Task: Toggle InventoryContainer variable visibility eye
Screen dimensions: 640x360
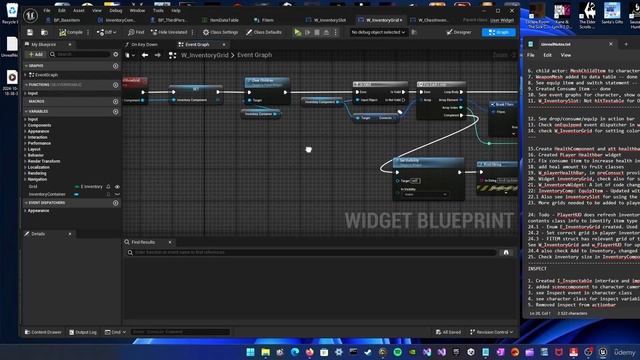Action: (118, 195)
